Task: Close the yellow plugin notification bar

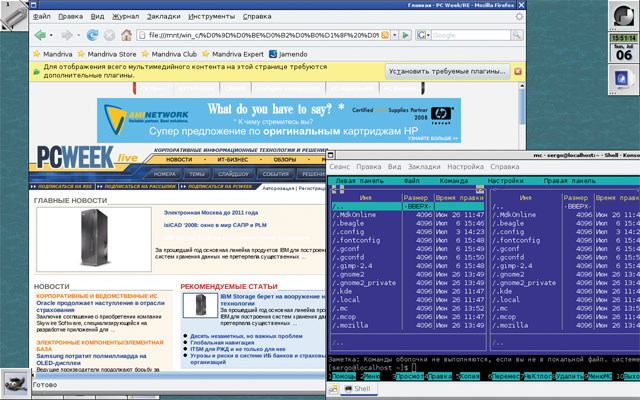Action: [518, 71]
